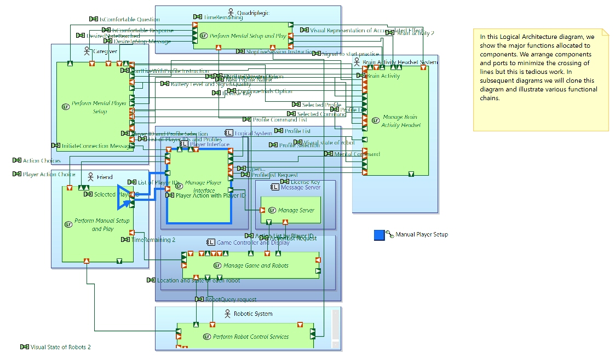Select the Manage Game and Robots function label

(x=256, y=265)
